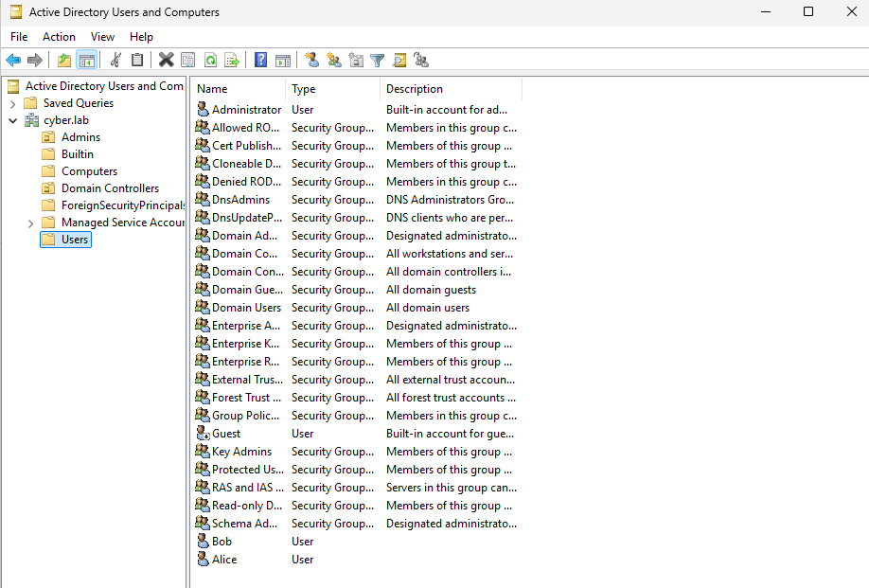
Task: Click the Description column header
Action: [x=450, y=89]
